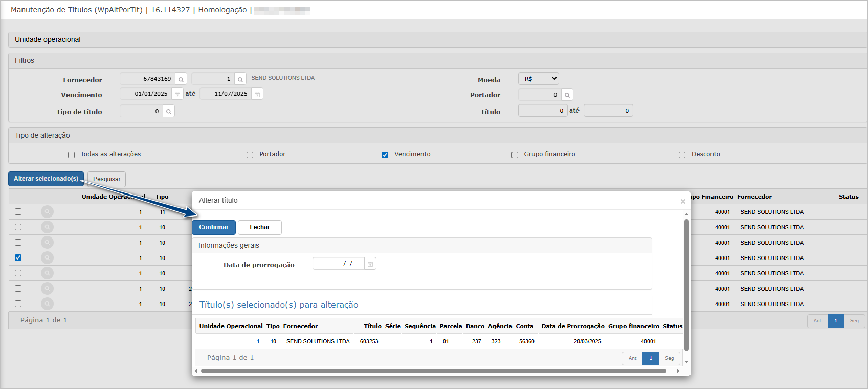Go to Ant page in dialog pager
868x389 pixels.
633,358
